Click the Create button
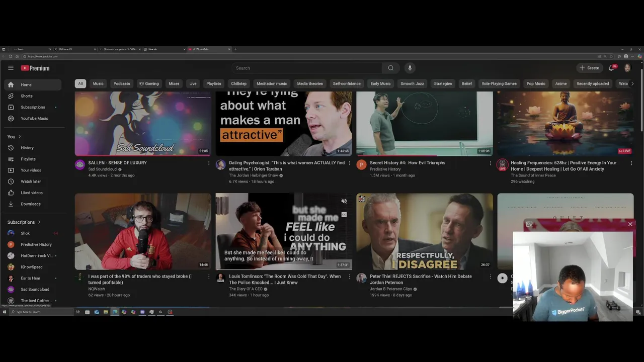 589,68
